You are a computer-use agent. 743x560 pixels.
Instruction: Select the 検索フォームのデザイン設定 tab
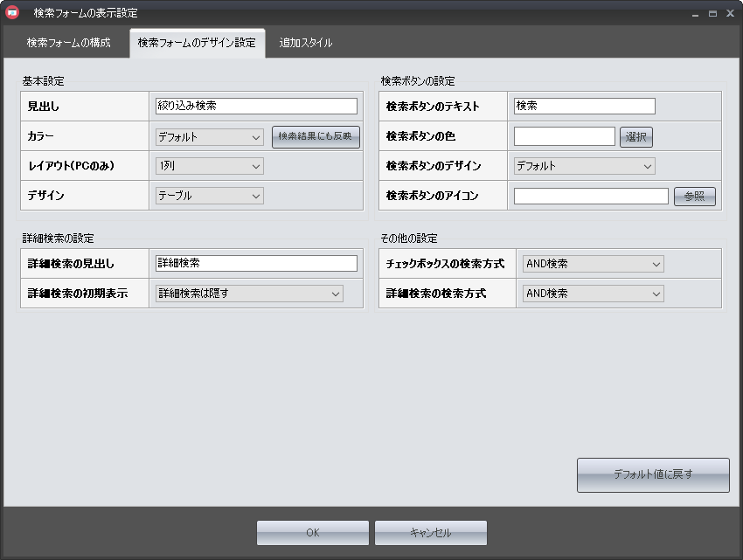click(x=197, y=43)
